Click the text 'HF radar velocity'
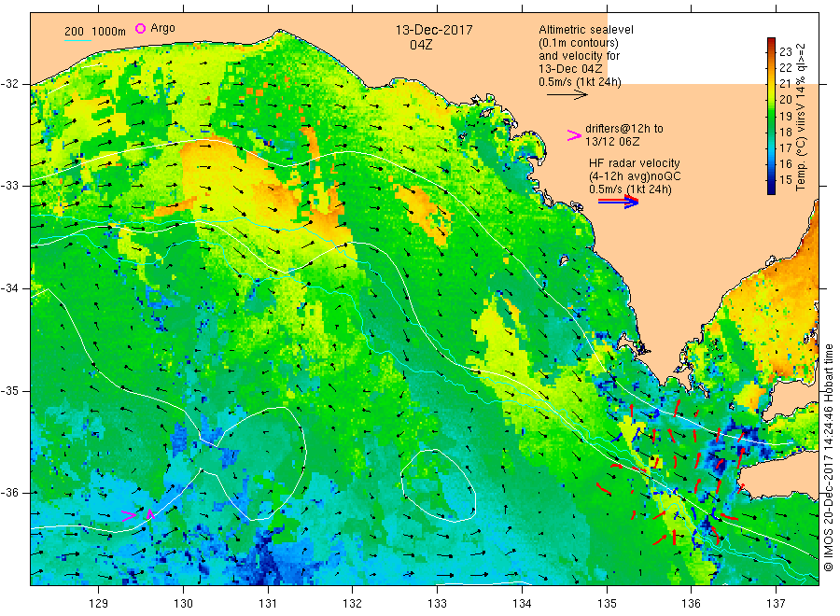This screenshot has height=616, width=840. click(x=635, y=162)
